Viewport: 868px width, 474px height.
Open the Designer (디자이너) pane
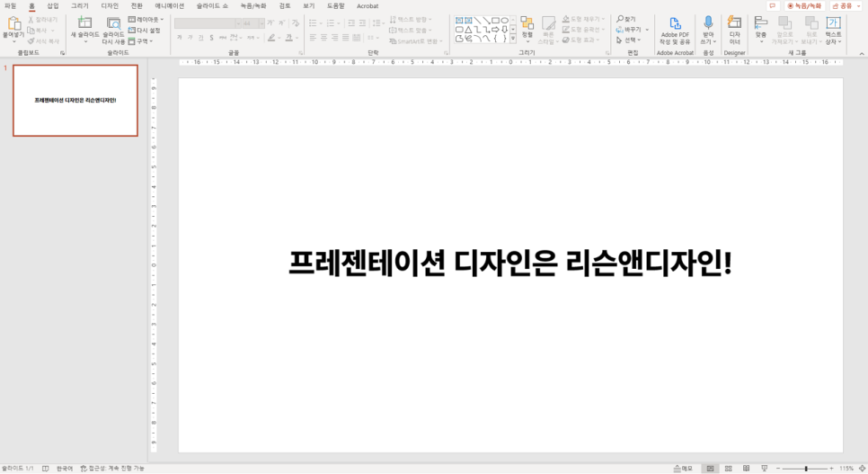coord(735,30)
